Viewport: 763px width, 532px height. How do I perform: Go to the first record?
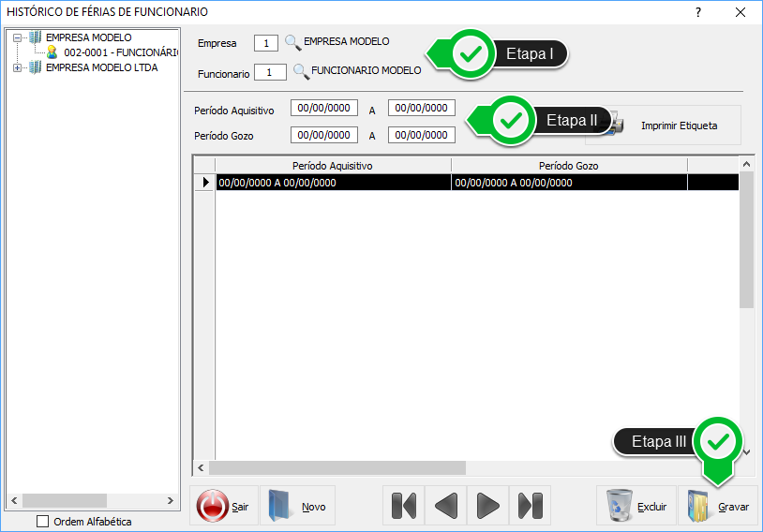click(x=403, y=506)
